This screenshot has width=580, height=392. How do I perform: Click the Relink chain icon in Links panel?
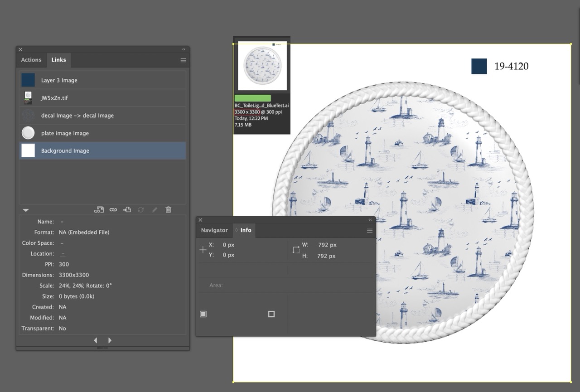coord(113,209)
